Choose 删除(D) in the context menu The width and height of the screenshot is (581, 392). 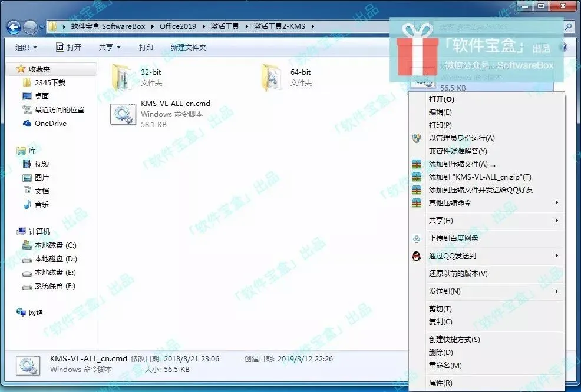tap(487, 353)
